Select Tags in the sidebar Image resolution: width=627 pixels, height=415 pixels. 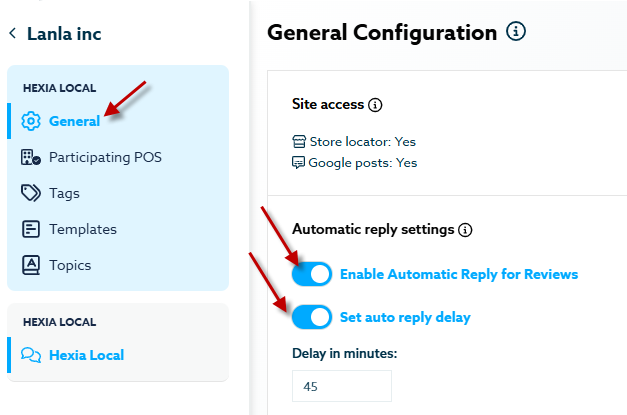tap(64, 193)
